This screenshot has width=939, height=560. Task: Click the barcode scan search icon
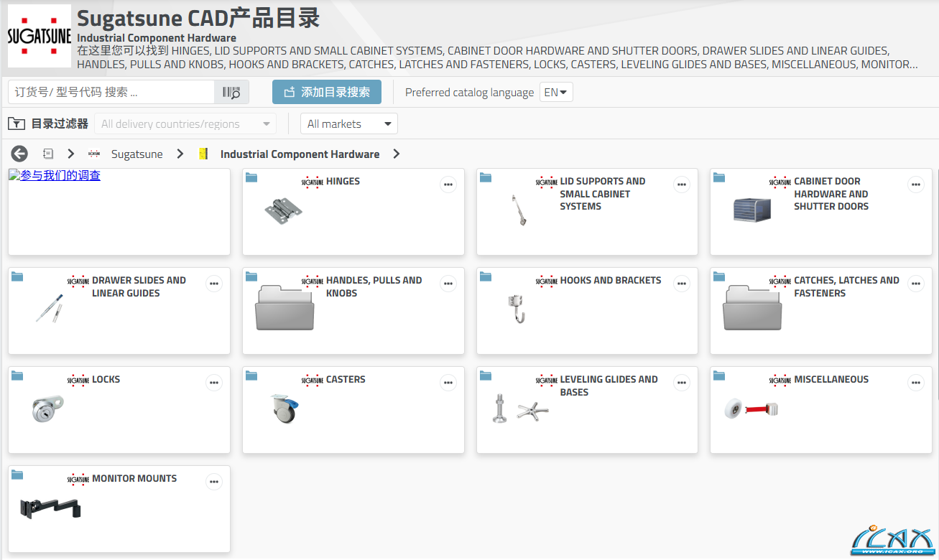[231, 92]
